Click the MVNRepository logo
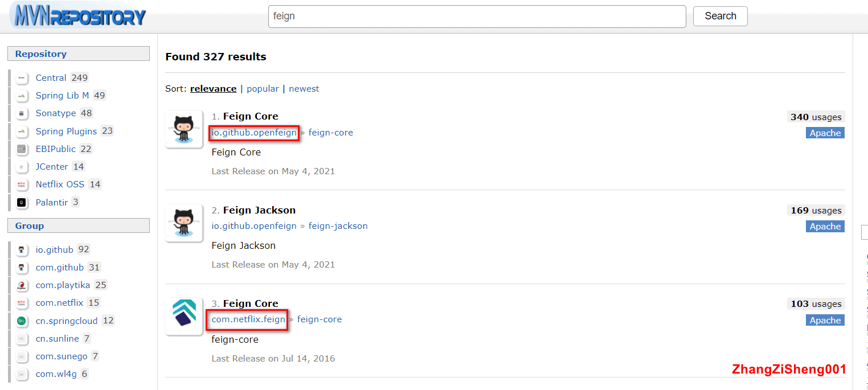 [78, 15]
